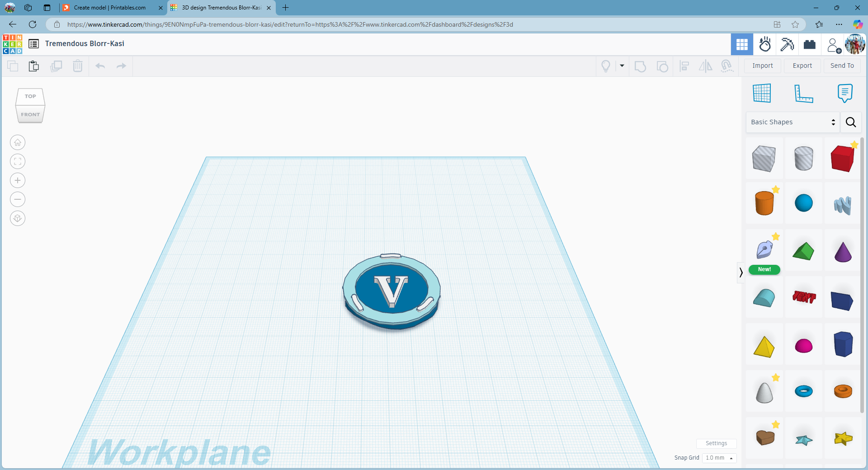Switch to 3D design grid view
Screen dimensions: 868x470
[742, 44]
